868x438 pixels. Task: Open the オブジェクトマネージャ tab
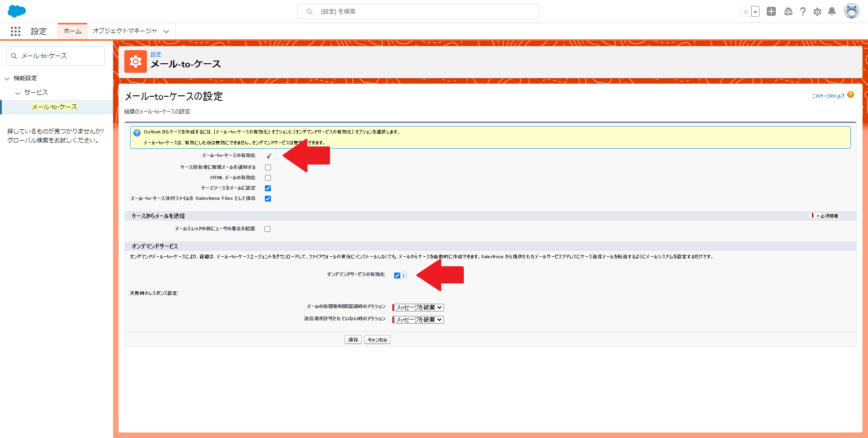[x=125, y=31]
